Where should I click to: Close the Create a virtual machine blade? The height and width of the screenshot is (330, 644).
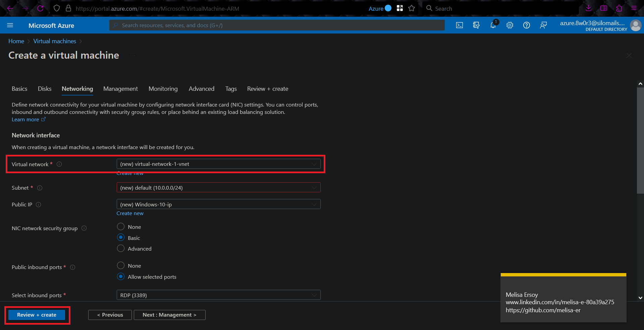(629, 56)
